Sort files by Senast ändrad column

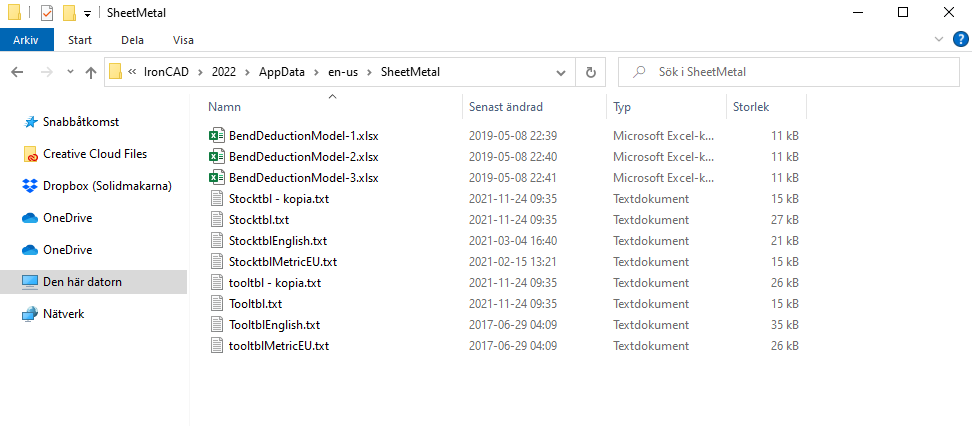[506, 107]
